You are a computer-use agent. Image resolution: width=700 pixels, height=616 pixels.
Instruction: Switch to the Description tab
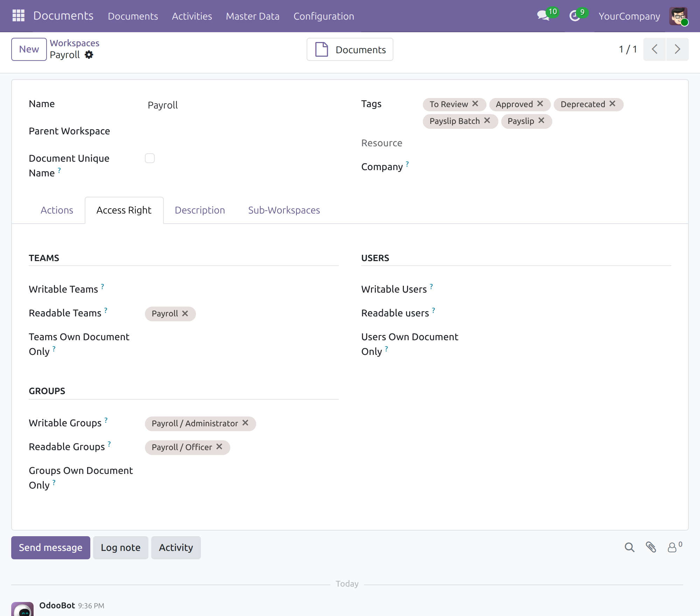[x=200, y=210]
